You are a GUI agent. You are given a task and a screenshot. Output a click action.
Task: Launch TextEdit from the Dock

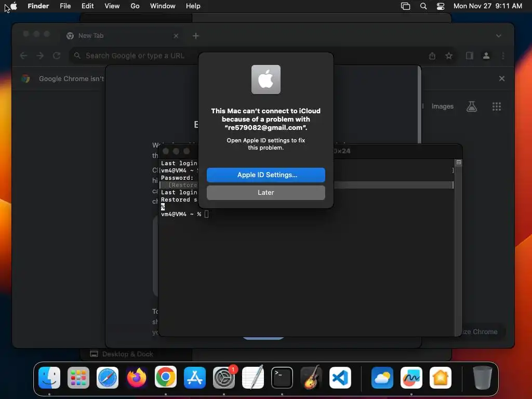(253, 378)
